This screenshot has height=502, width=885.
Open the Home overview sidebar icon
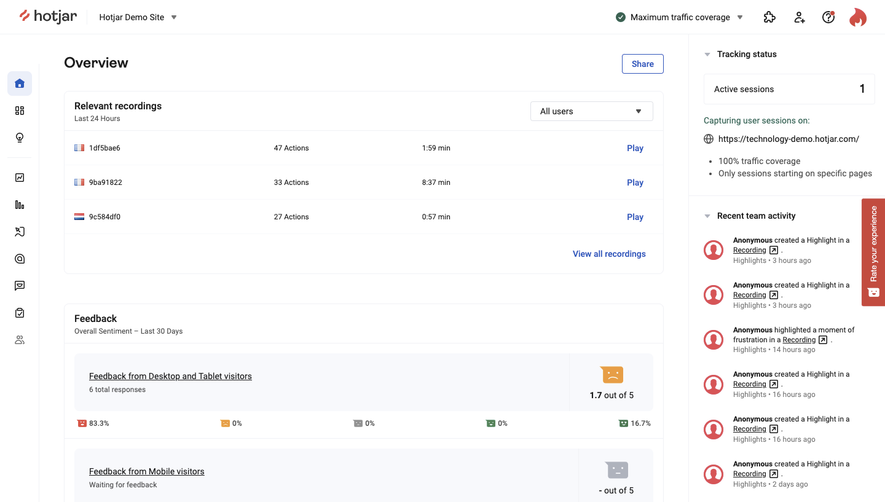click(x=20, y=84)
